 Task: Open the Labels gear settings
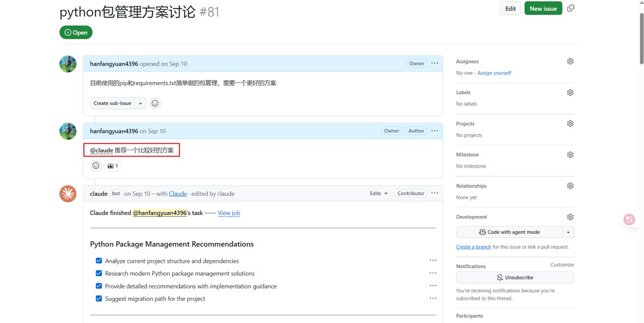point(570,92)
